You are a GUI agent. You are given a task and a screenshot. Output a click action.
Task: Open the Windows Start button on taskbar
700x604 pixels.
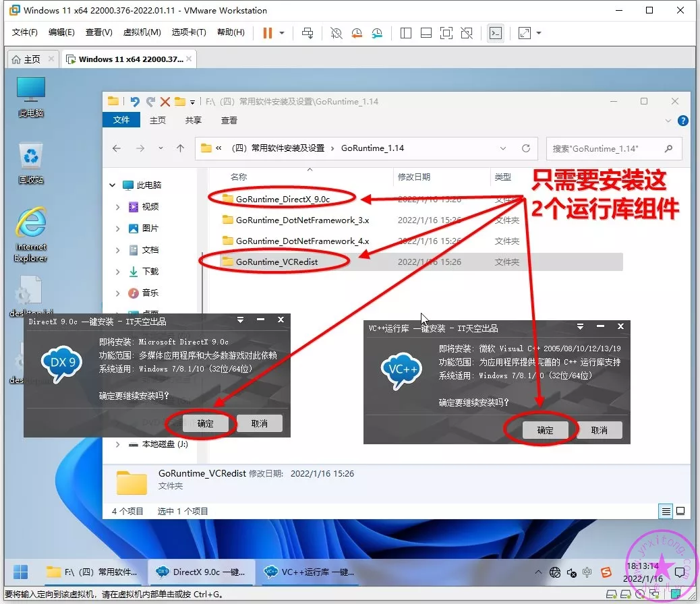point(21,572)
